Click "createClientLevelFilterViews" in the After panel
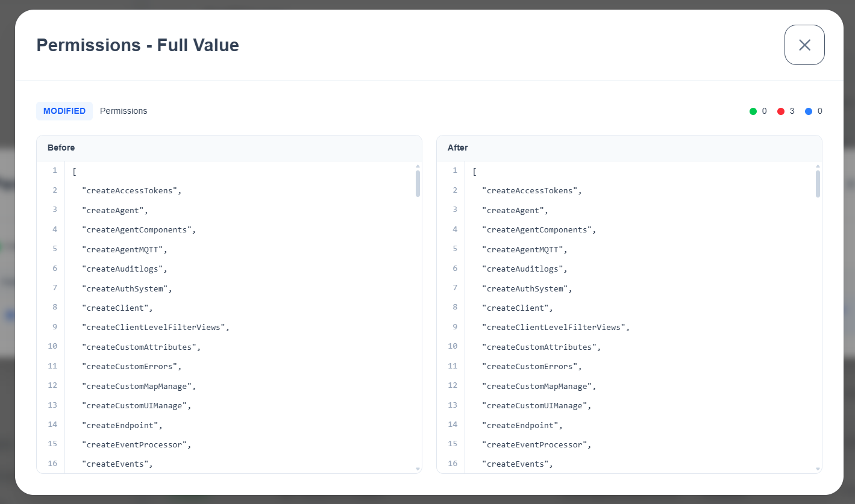Viewport: 855px width, 504px height. coord(556,327)
